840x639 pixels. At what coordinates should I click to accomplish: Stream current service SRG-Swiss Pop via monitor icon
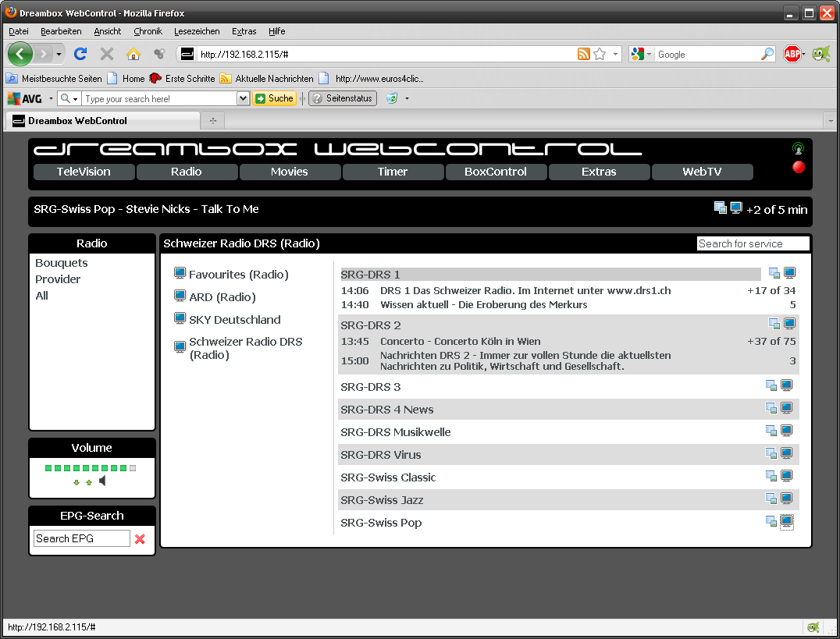[736, 208]
